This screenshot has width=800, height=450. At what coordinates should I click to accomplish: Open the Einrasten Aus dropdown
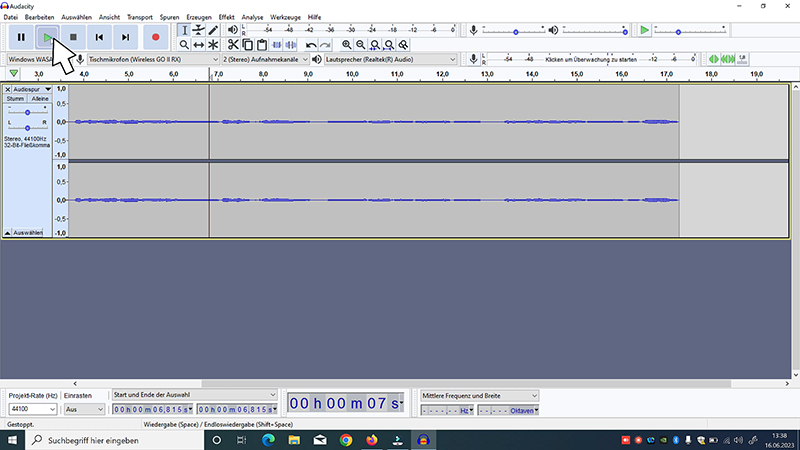84,409
